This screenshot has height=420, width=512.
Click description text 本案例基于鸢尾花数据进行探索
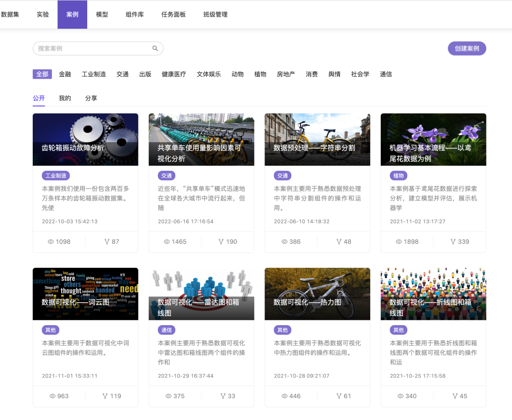pyautogui.click(x=433, y=189)
